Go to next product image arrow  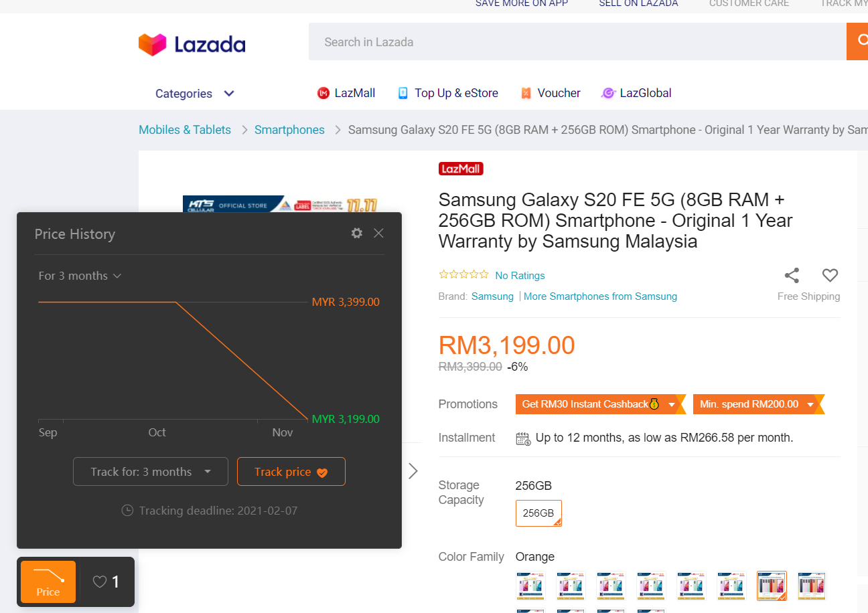(413, 471)
